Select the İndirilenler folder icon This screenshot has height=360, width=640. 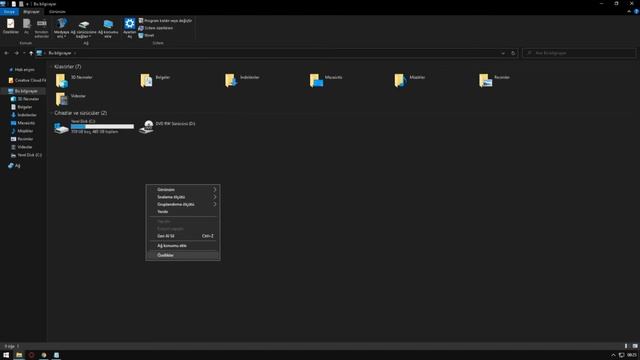[231, 80]
